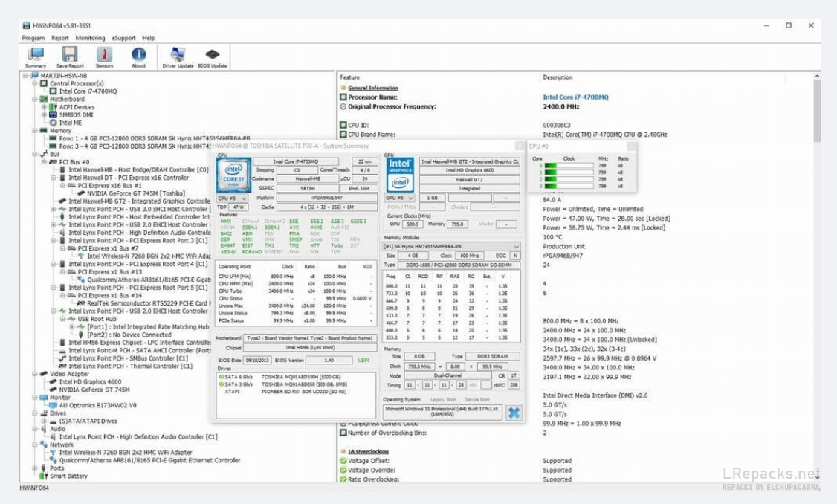Screen dimensions: 837x504
Task: Click the SATA 3 Gb/s drive status icon
Action: [221, 384]
